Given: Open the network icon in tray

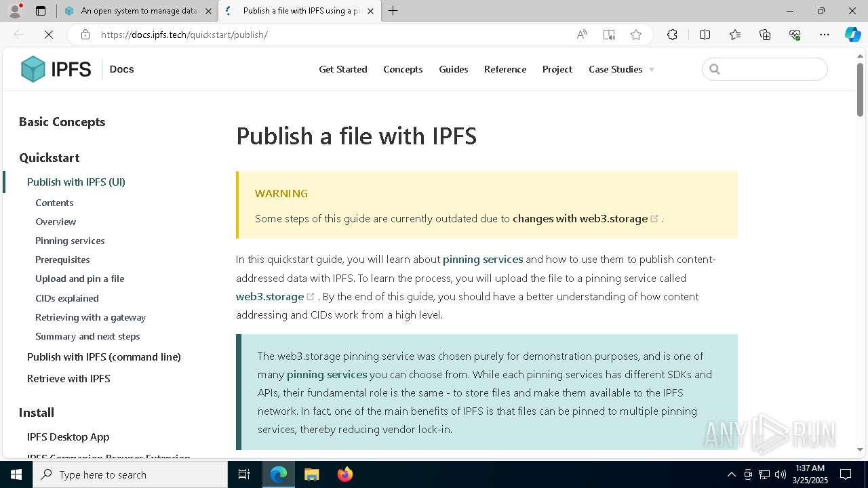Looking at the screenshot, I should pos(764,474).
